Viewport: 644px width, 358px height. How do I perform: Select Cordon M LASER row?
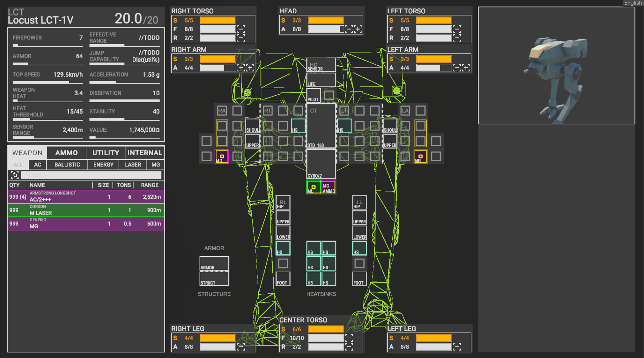pyautogui.click(x=86, y=210)
